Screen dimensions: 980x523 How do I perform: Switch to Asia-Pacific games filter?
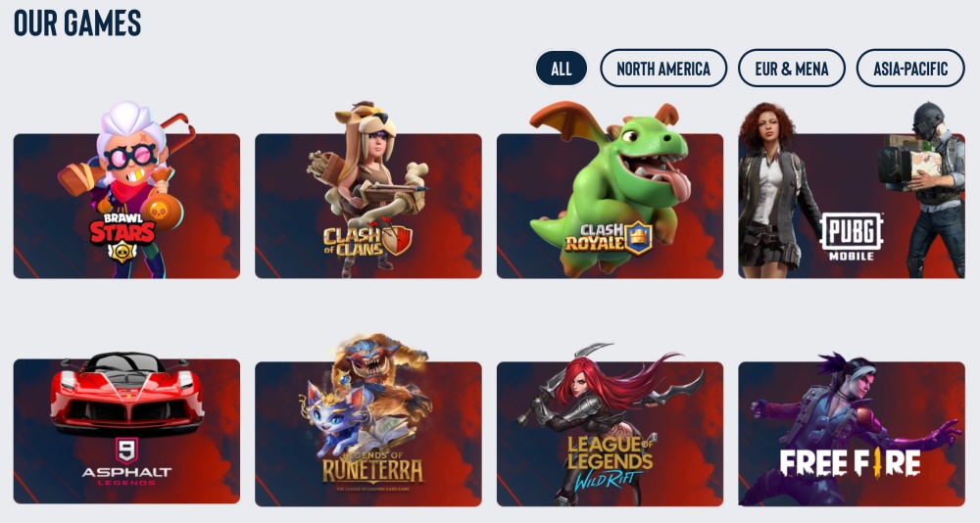coord(910,69)
